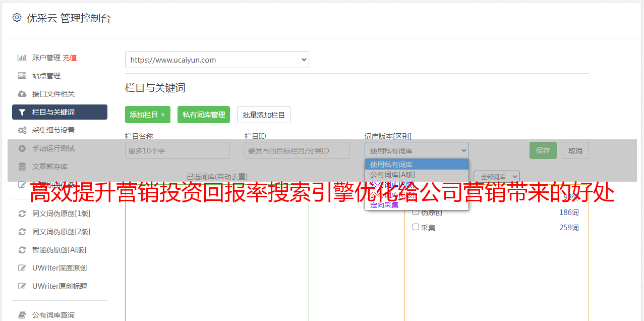Screen dimensions: 644x321
Task: Click the refresh icon beside 同义词伪原创[2版]
Action: (x=22, y=232)
